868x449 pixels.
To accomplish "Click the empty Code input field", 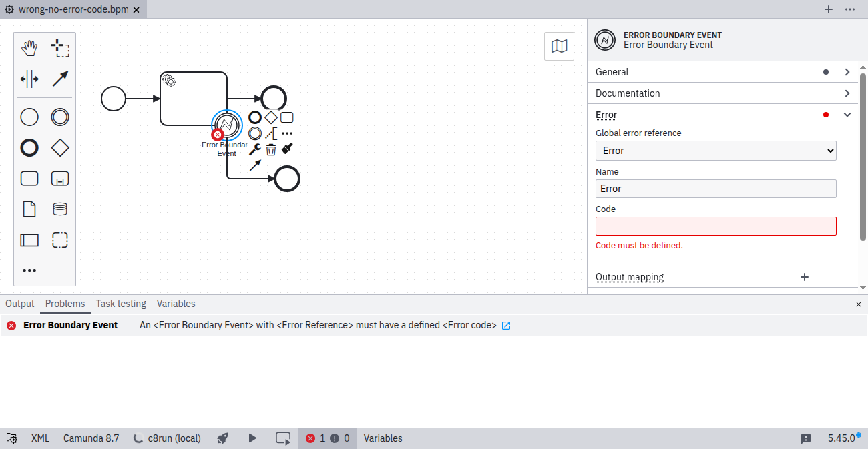I will click(715, 226).
